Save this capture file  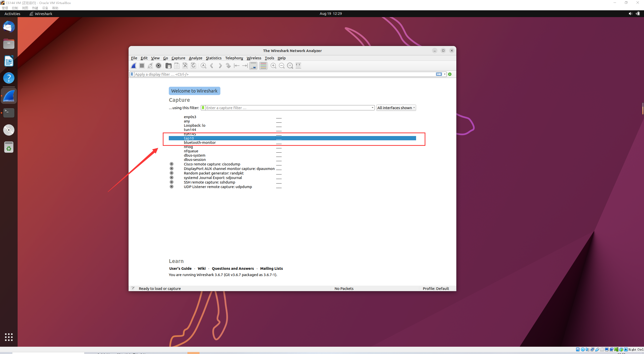pyautogui.click(x=177, y=66)
